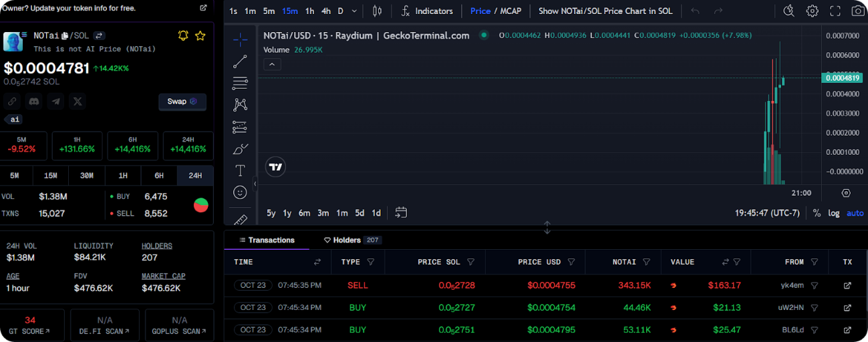Toggle log scale on chart
868x342 pixels.
click(x=834, y=213)
